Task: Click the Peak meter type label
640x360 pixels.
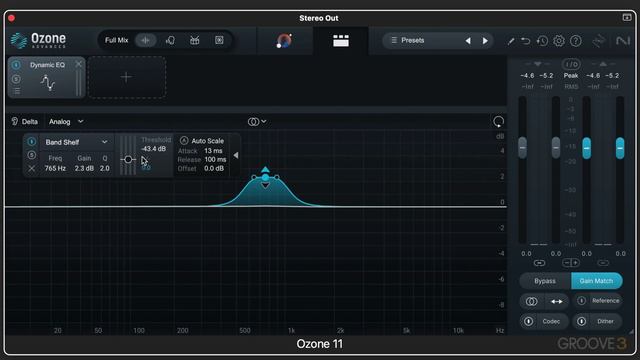Action: pyautogui.click(x=571, y=76)
